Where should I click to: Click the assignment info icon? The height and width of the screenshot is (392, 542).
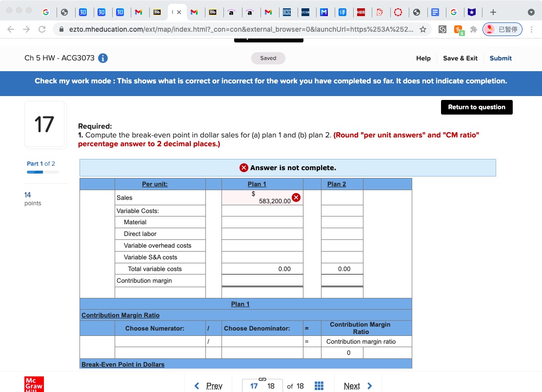point(102,58)
